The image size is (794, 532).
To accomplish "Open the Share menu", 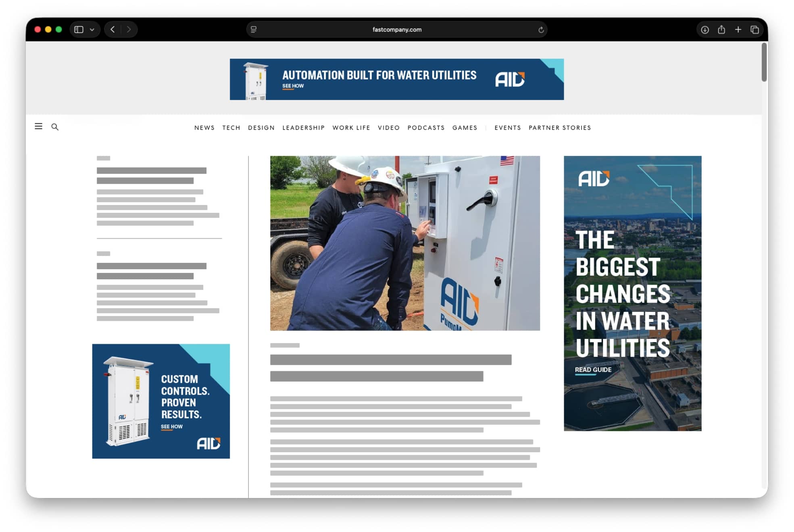I will (721, 29).
